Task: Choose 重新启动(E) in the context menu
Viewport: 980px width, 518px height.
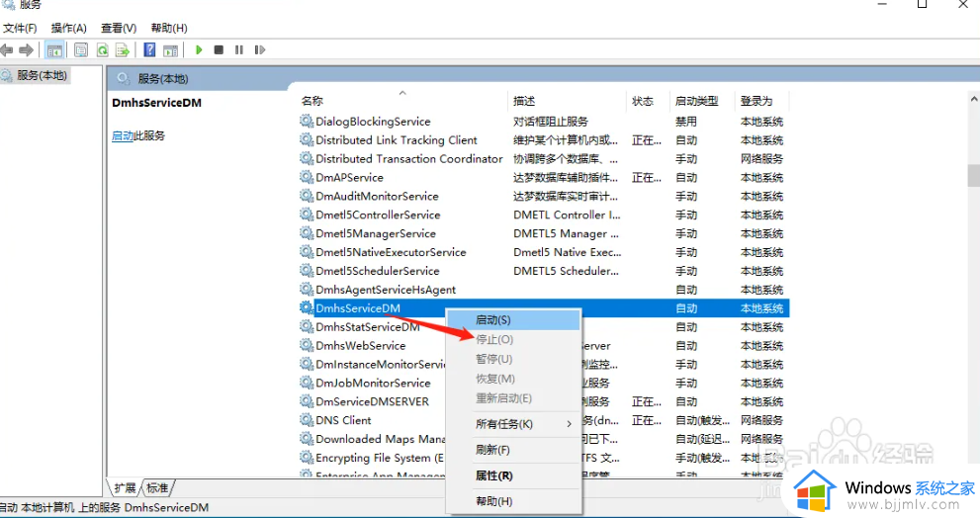Action: 514,398
